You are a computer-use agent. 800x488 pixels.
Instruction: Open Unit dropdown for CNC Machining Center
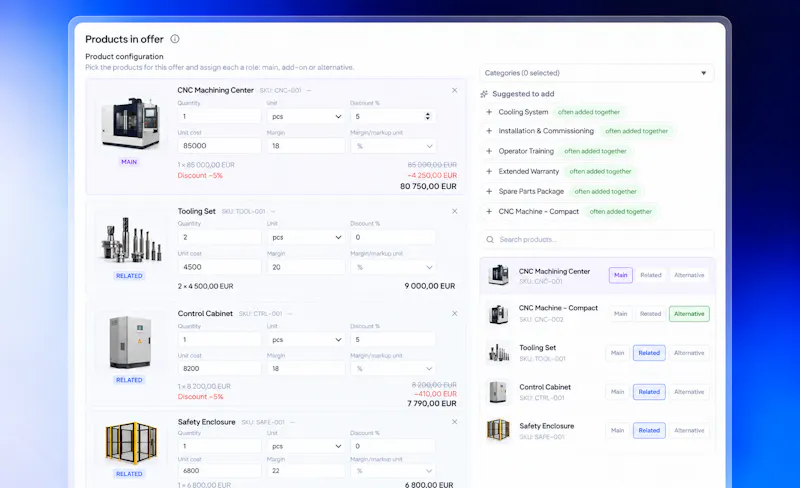click(x=306, y=116)
